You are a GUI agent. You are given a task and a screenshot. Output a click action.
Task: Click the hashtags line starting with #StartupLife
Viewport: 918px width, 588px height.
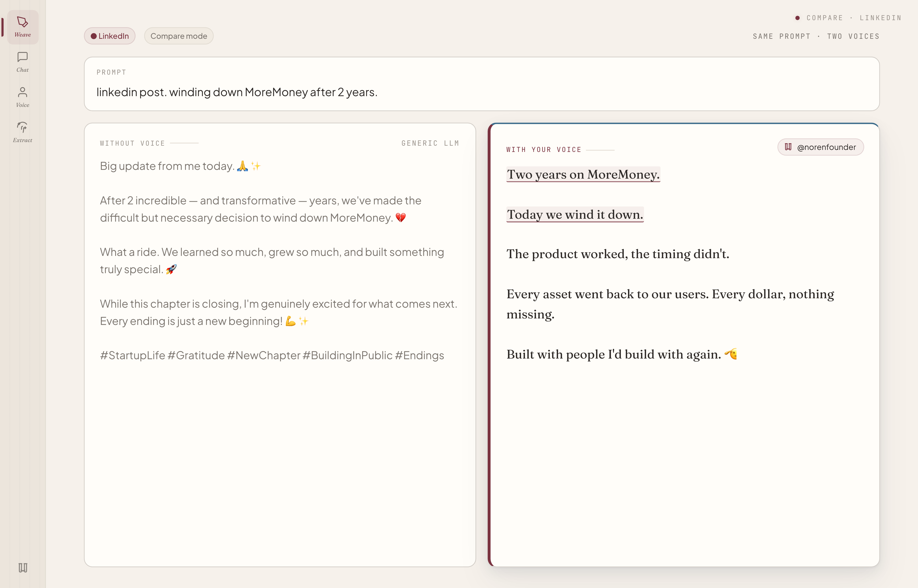(x=272, y=355)
